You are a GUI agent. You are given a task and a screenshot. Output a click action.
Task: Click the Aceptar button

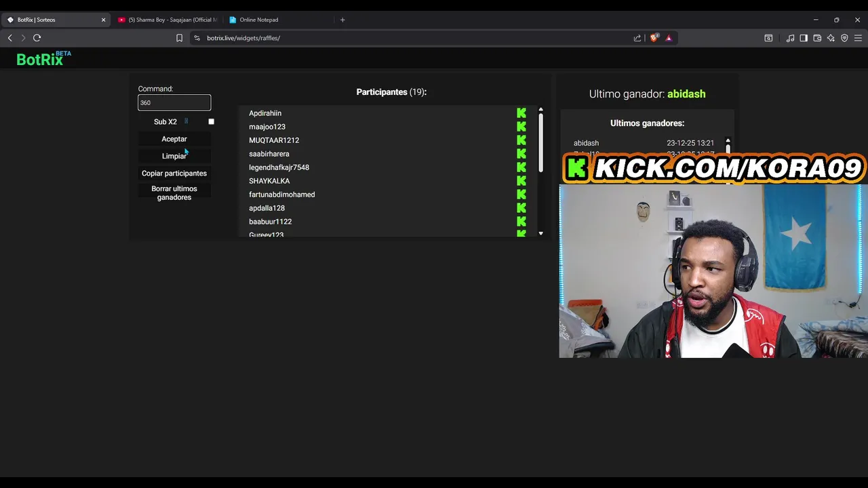pyautogui.click(x=174, y=139)
